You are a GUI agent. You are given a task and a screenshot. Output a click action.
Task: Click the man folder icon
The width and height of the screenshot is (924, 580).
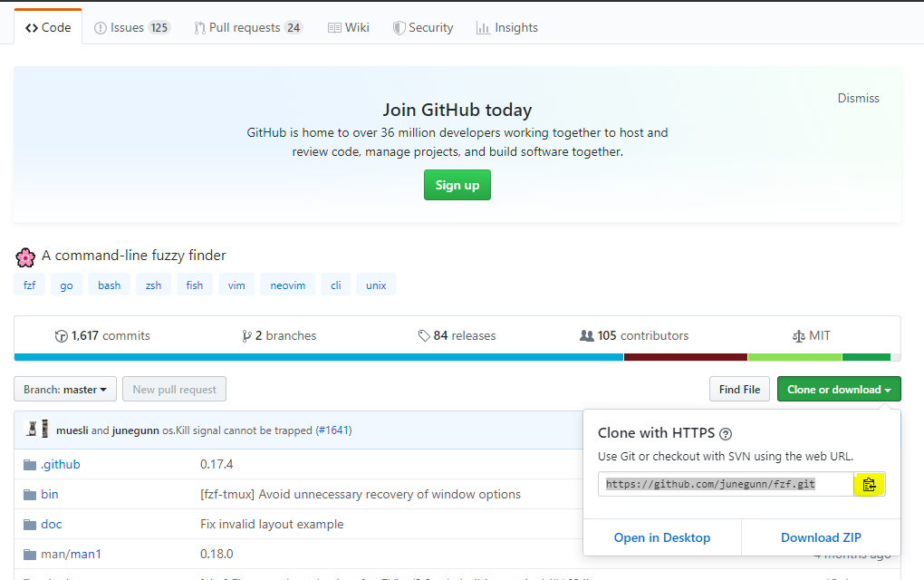pyautogui.click(x=30, y=555)
